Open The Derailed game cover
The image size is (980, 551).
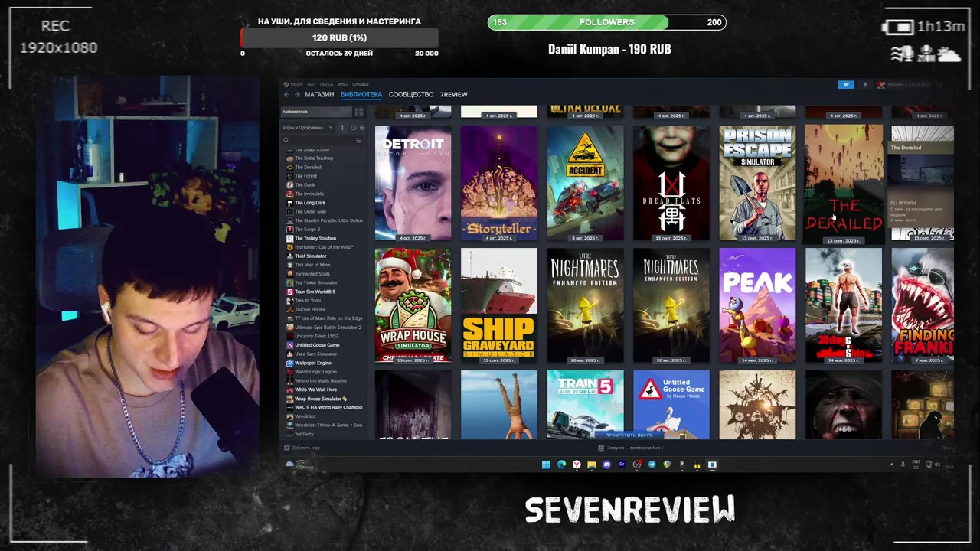(x=844, y=184)
